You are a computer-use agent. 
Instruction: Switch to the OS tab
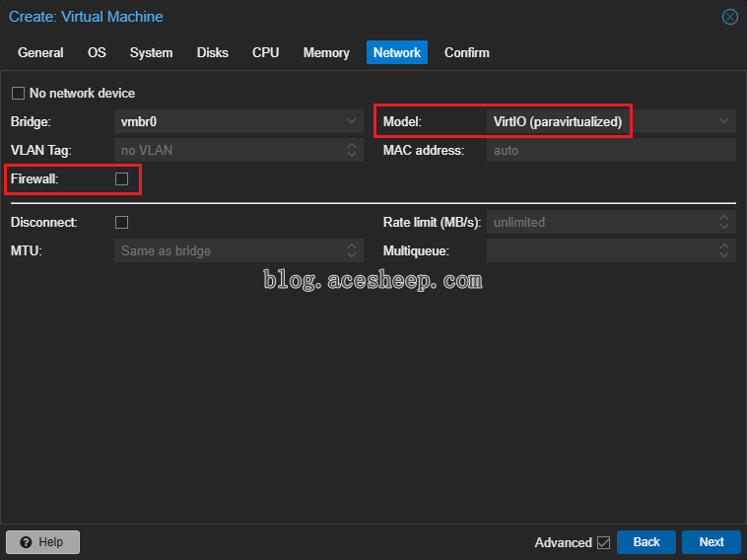97,52
